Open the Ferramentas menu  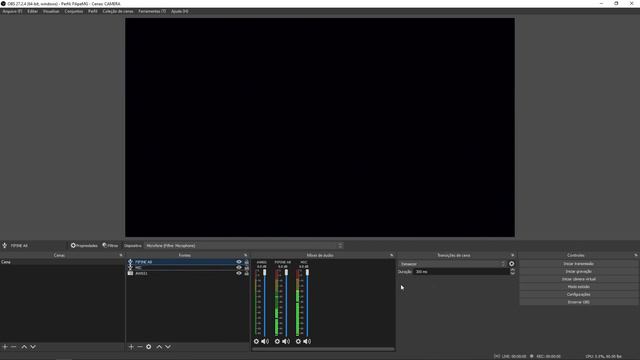point(152,11)
